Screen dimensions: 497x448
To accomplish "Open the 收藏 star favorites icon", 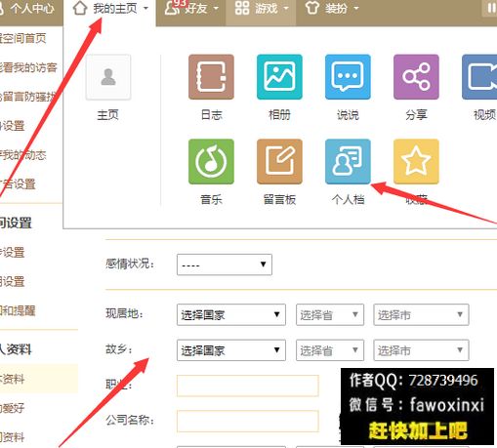I will coord(416,162).
